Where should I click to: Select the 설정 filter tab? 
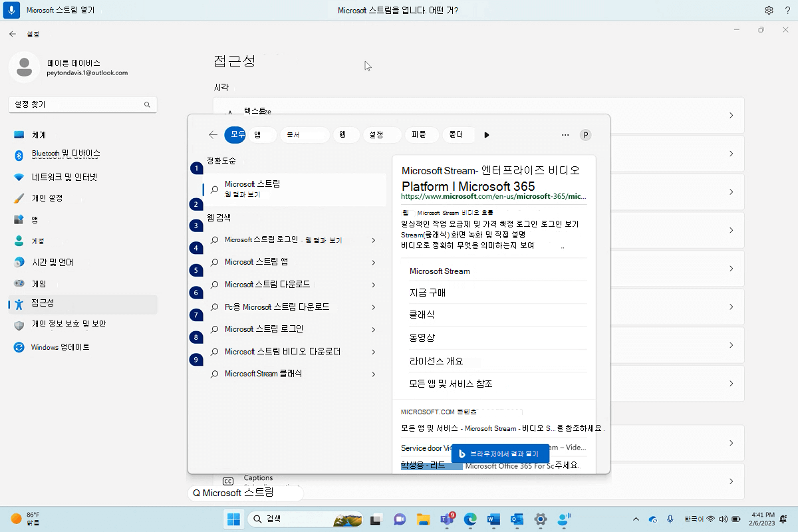click(382, 135)
